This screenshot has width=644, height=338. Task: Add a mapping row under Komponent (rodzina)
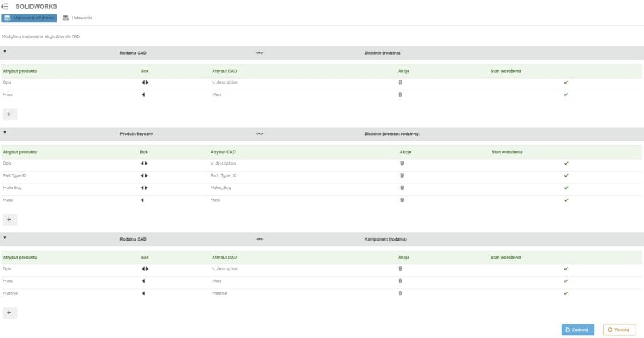pos(9,313)
